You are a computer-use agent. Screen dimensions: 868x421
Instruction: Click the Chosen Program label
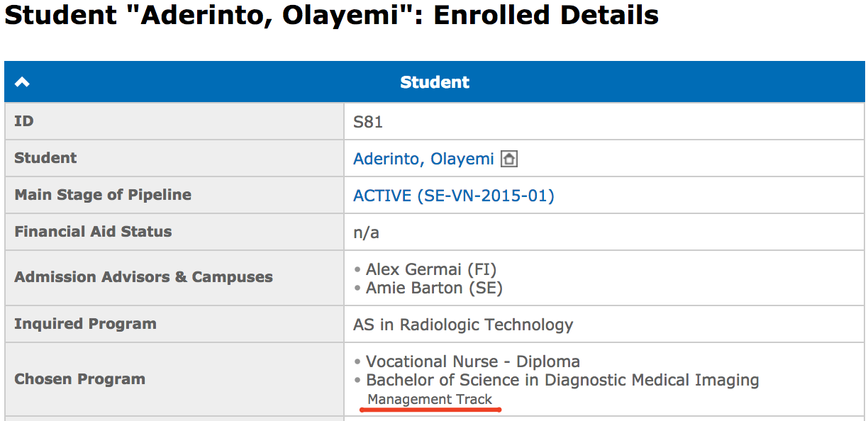pyautogui.click(x=79, y=379)
